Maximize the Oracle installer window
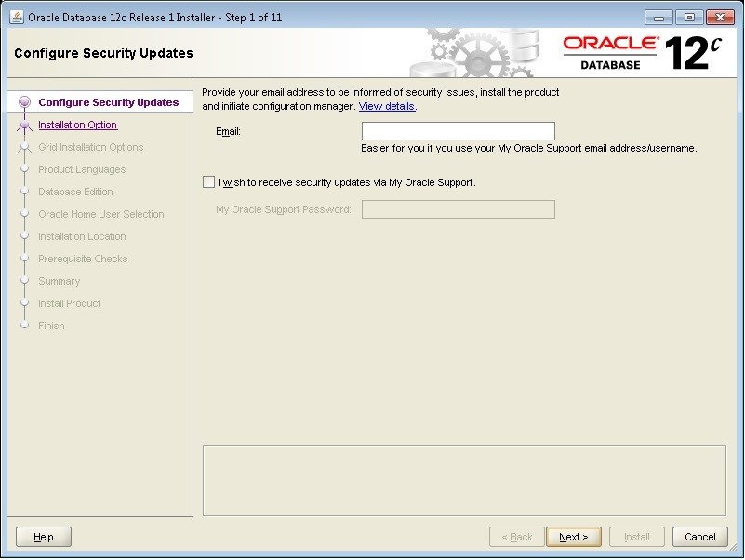This screenshot has width=745, height=560. 689,18
